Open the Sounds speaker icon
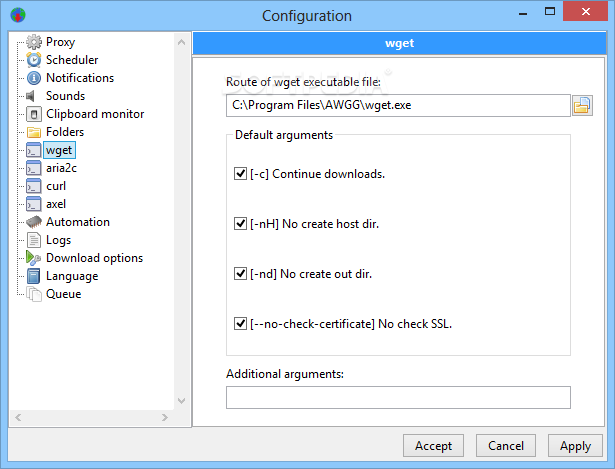Screen dimensions: 615x469 (31, 96)
